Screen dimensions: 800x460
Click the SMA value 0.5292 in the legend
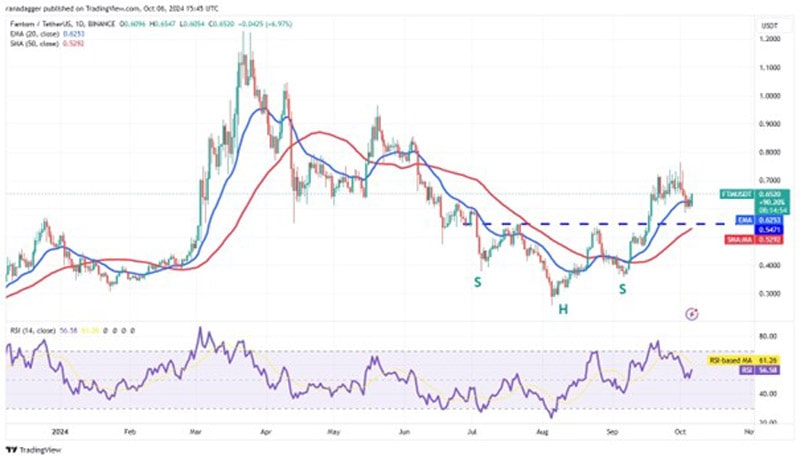[74, 44]
